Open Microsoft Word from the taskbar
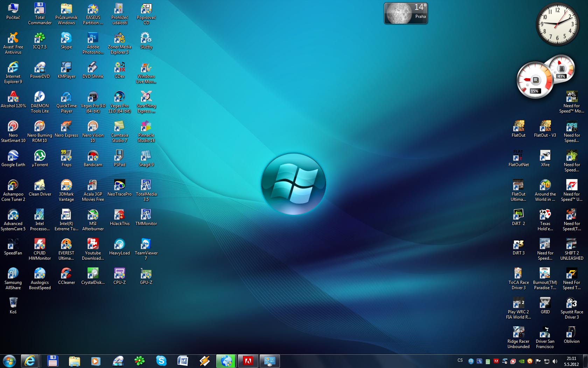Screen dimensions: 588x368 (x=183, y=361)
